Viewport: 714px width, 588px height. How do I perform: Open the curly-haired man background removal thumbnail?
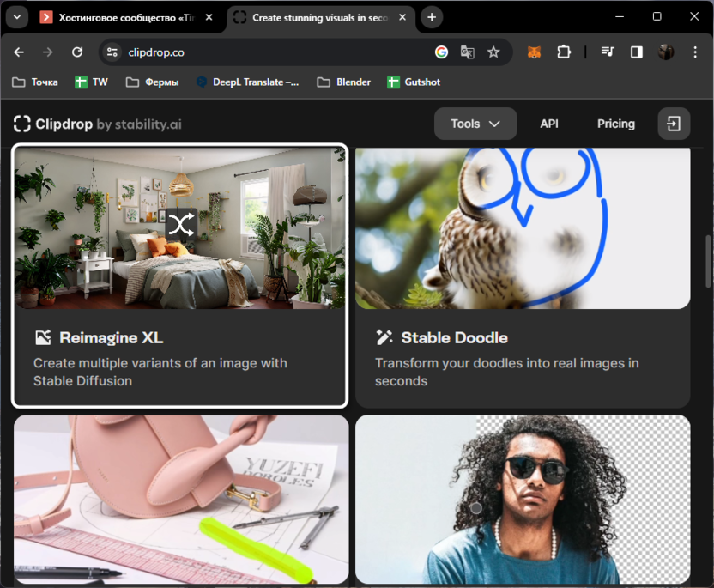point(523,500)
